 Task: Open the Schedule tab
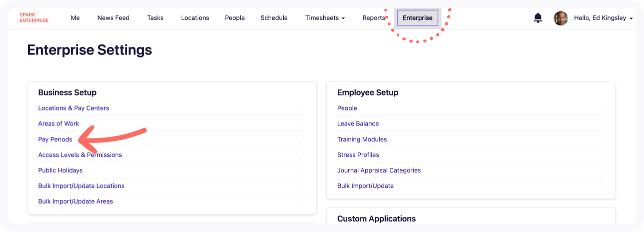274,18
